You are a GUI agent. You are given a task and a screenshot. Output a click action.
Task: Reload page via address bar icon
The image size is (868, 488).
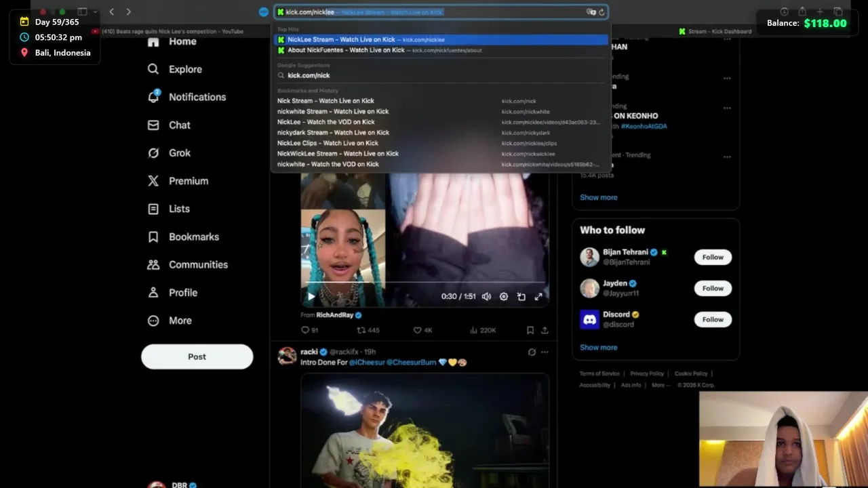pos(601,12)
